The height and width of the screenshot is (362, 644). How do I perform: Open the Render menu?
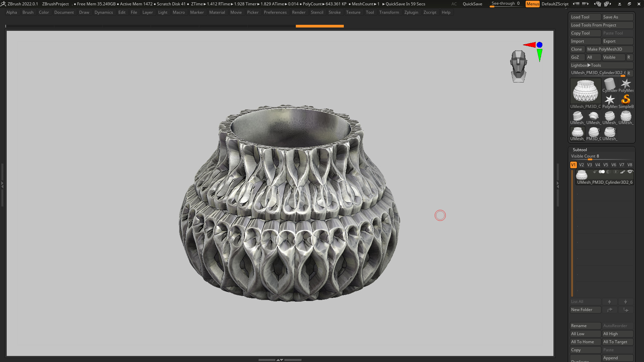coord(299,12)
